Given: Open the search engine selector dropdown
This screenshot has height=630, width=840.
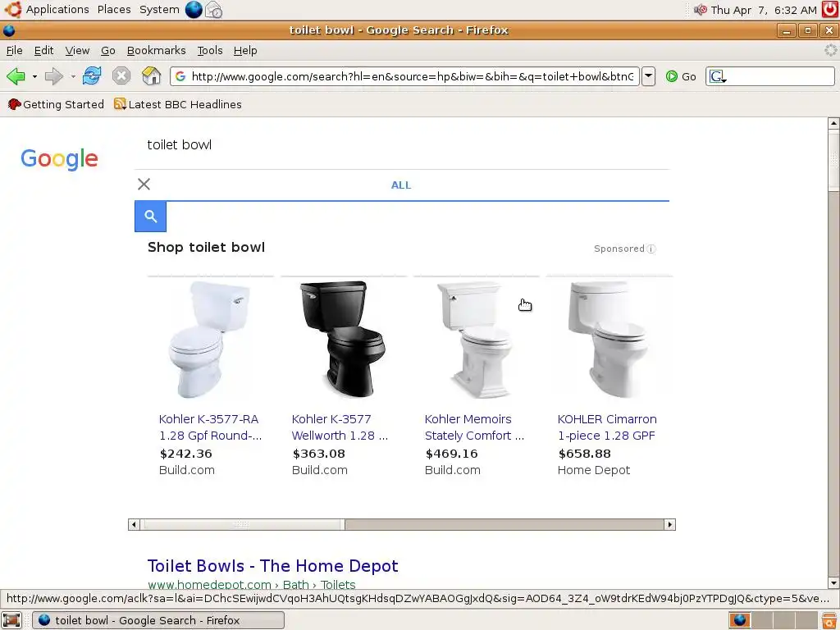Looking at the screenshot, I should (x=717, y=77).
